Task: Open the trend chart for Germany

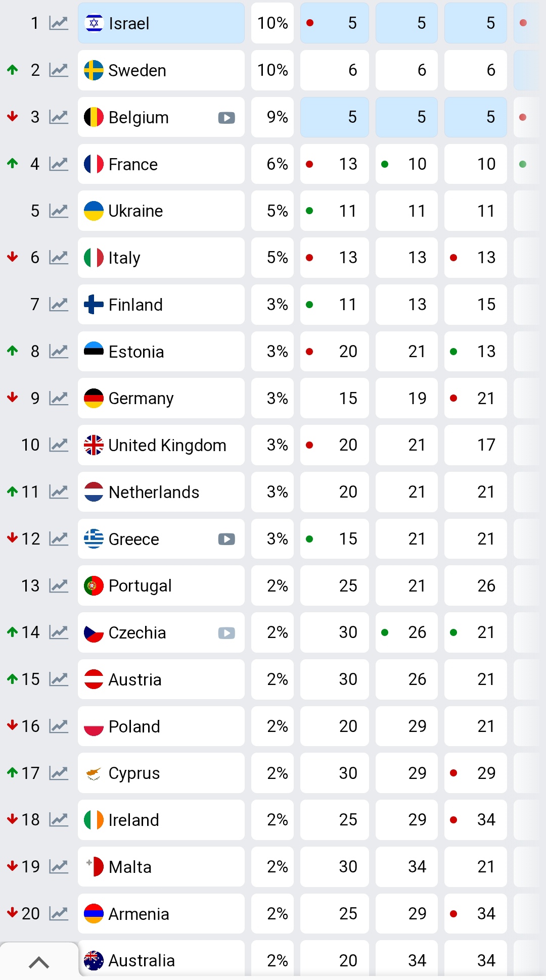Action: click(x=58, y=398)
